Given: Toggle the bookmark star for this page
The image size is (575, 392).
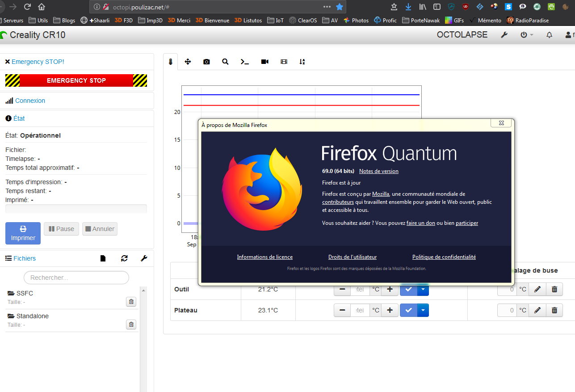Looking at the screenshot, I should point(340,7).
